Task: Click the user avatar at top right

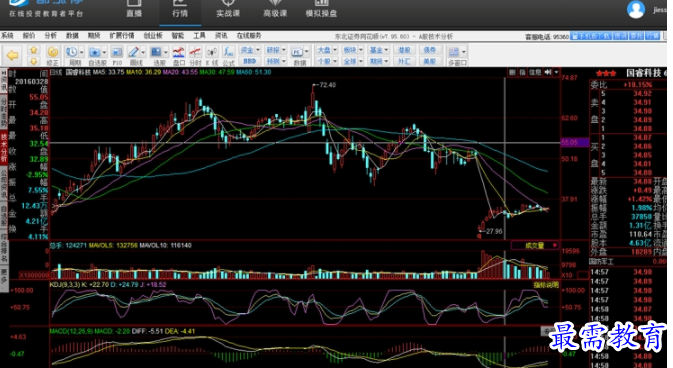Action: point(636,9)
